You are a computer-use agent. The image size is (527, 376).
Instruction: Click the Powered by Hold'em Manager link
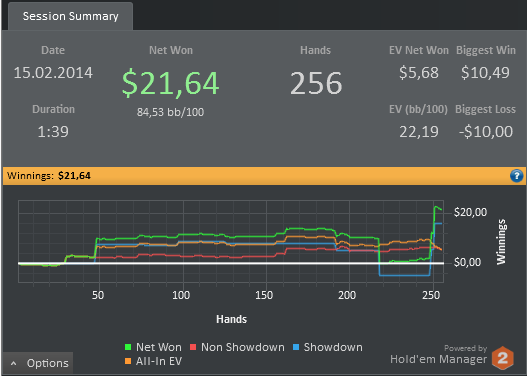tap(438, 355)
